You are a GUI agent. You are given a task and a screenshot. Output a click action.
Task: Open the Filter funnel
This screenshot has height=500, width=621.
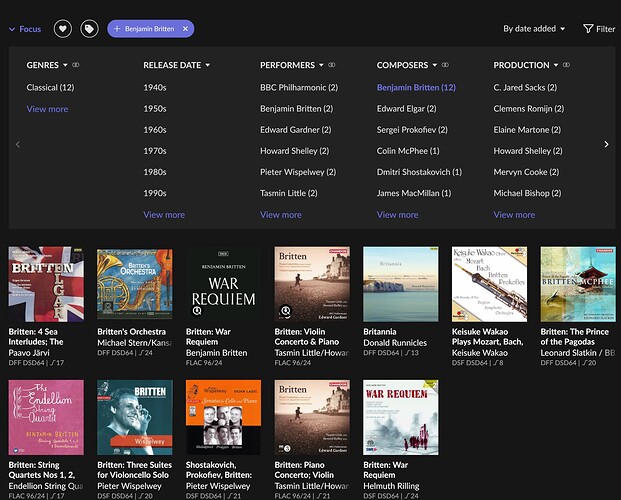599,29
